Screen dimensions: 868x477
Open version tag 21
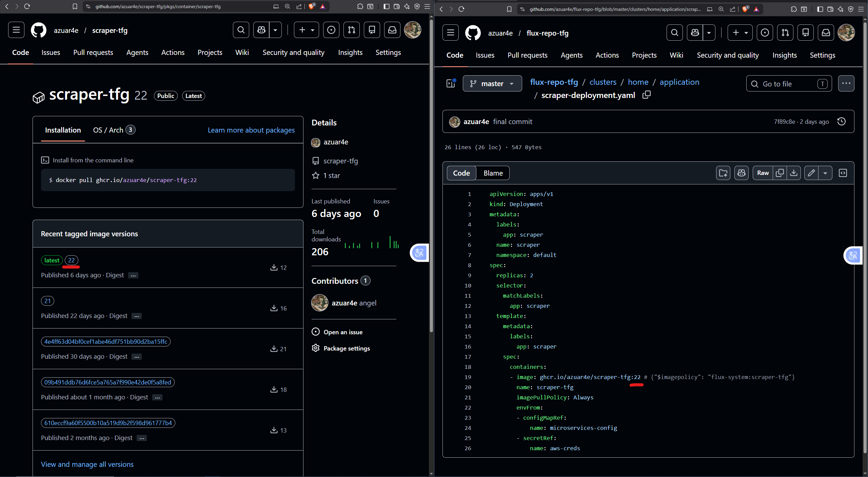pyautogui.click(x=47, y=301)
